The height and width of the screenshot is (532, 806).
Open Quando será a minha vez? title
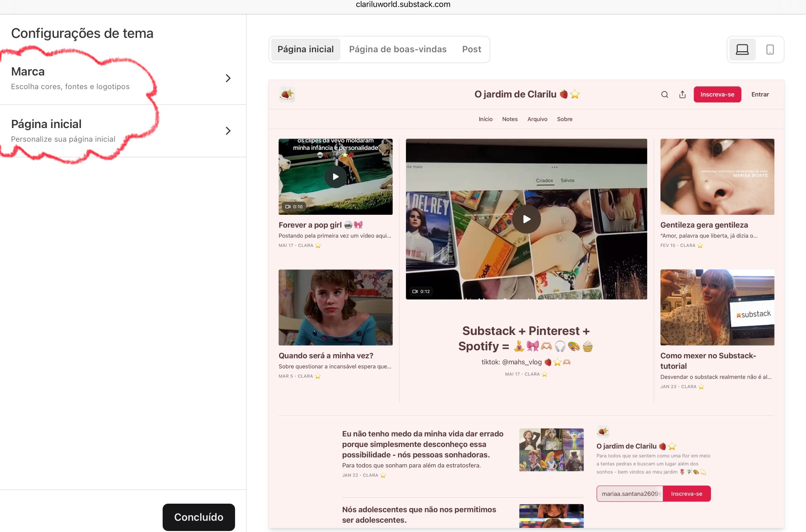[326, 356]
